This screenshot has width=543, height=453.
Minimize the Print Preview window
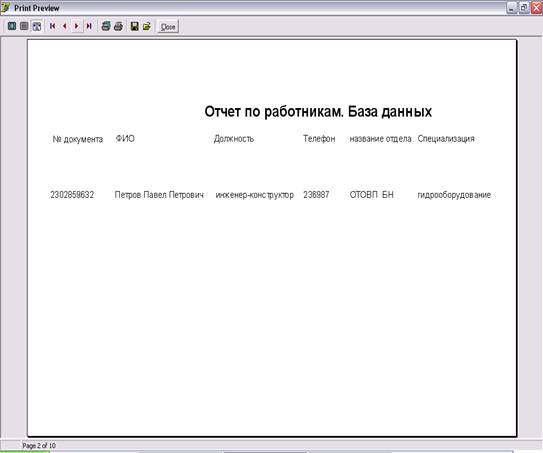[x=512, y=8]
